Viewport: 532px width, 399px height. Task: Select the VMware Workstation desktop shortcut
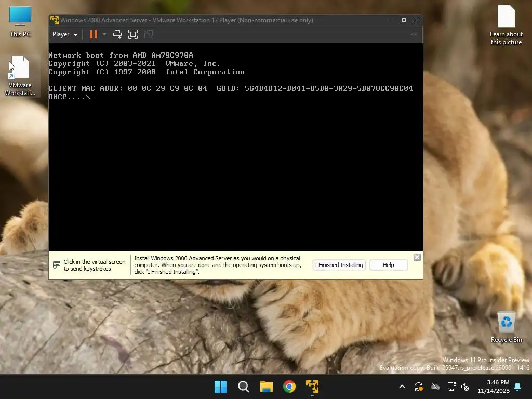point(20,76)
